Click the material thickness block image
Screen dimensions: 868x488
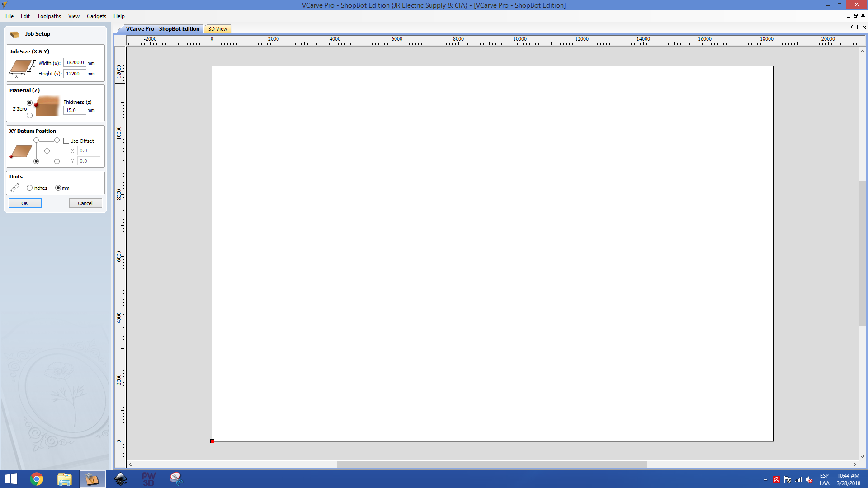[47, 106]
